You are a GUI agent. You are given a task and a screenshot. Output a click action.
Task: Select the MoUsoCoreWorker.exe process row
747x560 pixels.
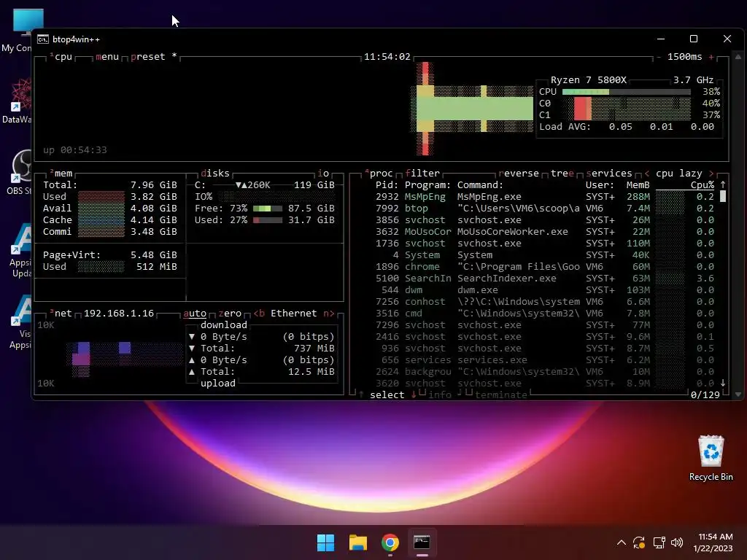click(544, 232)
